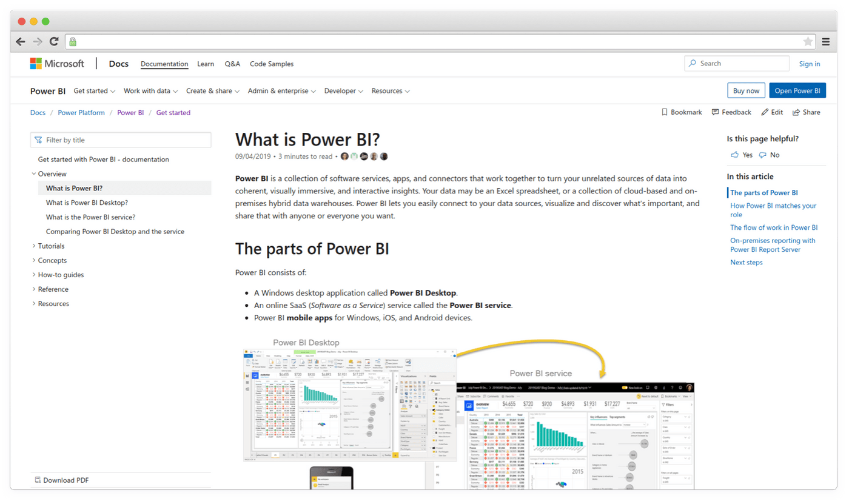
Task: Select the Documentation tab
Action: point(164,64)
